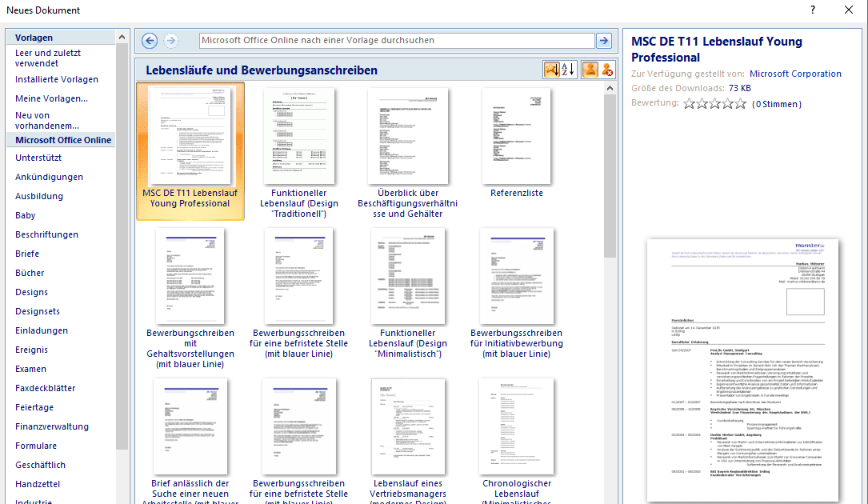Select Brief anlässlich der Suche template
This screenshot has width=868, height=504.
(190, 440)
